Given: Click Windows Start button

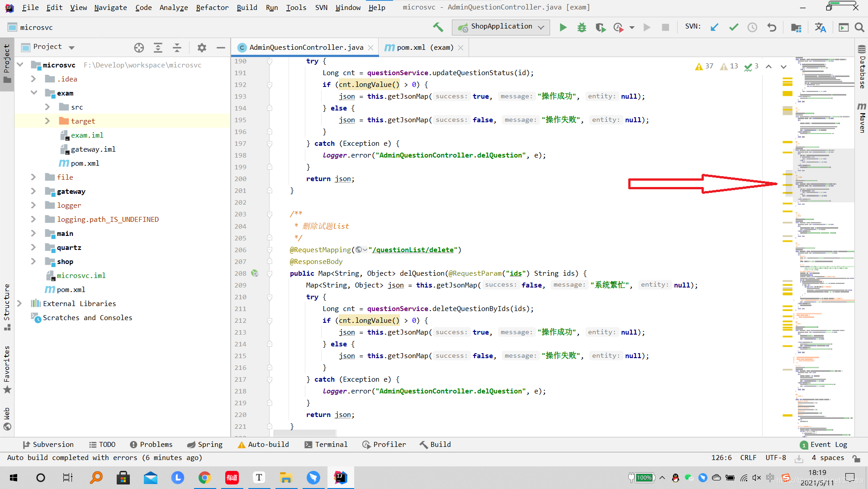Looking at the screenshot, I should coord(14,478).
